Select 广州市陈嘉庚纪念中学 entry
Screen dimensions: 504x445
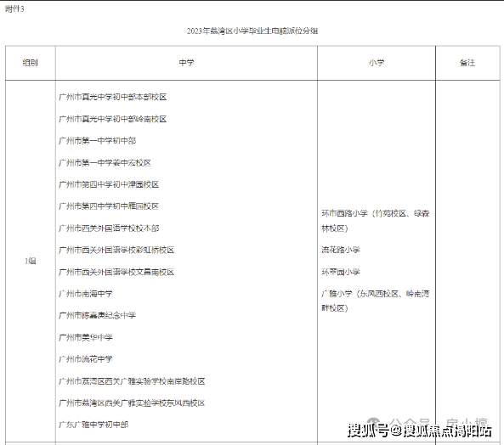98,315
